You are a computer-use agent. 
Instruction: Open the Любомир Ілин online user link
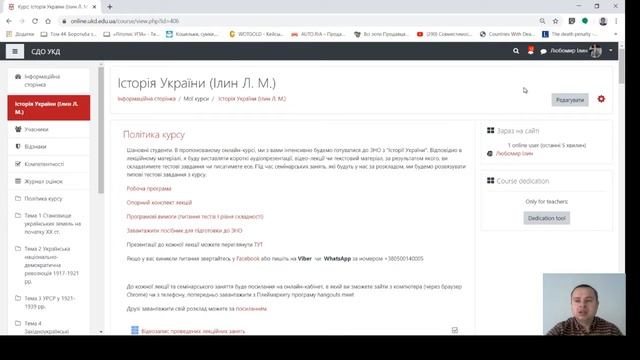tap(514, 153)
